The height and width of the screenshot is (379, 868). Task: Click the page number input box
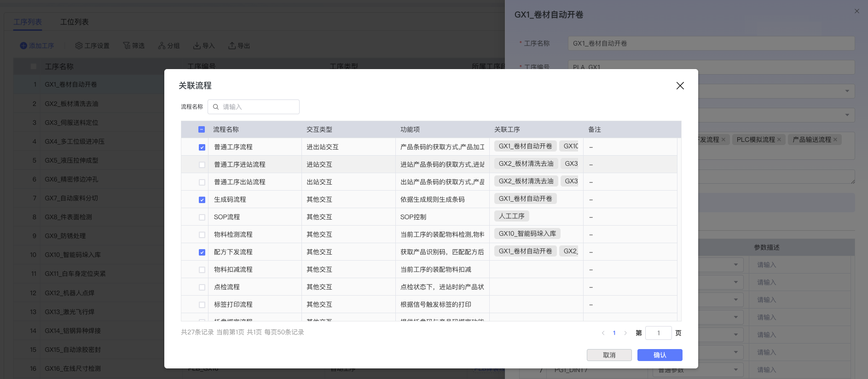tap(658, 333)
